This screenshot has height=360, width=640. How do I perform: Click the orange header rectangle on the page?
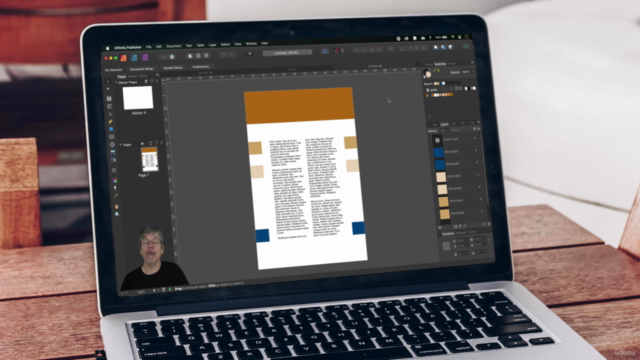coord(299,105)
